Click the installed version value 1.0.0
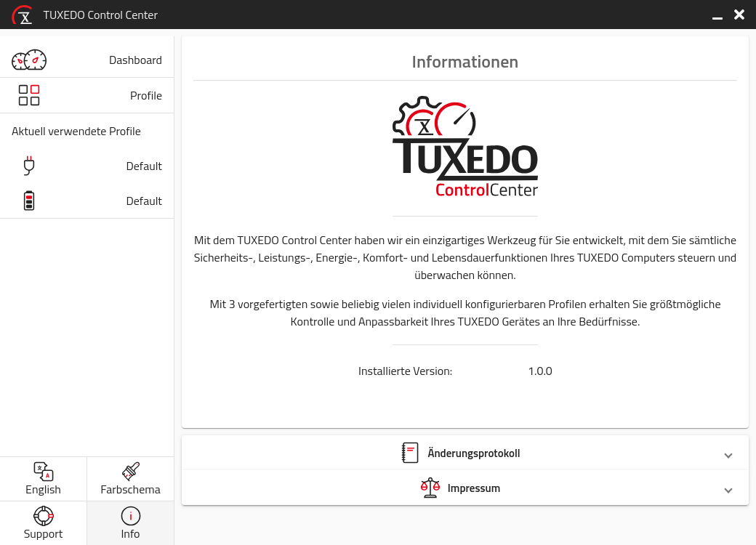Image resolution: width=756 pixels, height=545 pixels. (540, 371)
